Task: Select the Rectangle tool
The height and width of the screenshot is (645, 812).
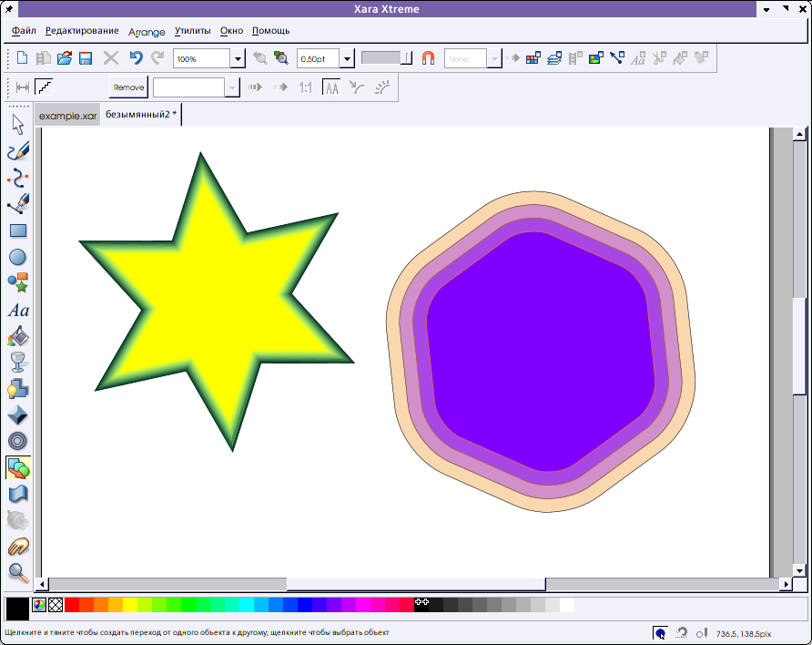Action: (18, 231)
